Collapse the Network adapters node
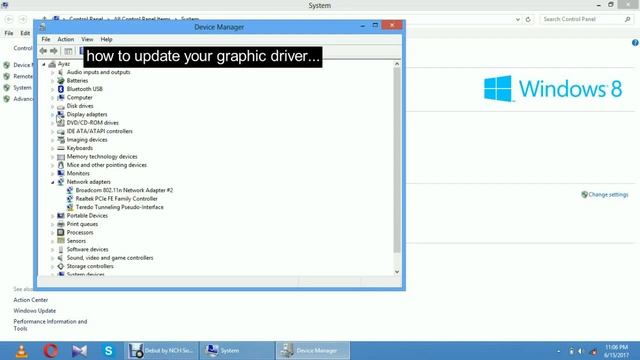 pos(52,182)
